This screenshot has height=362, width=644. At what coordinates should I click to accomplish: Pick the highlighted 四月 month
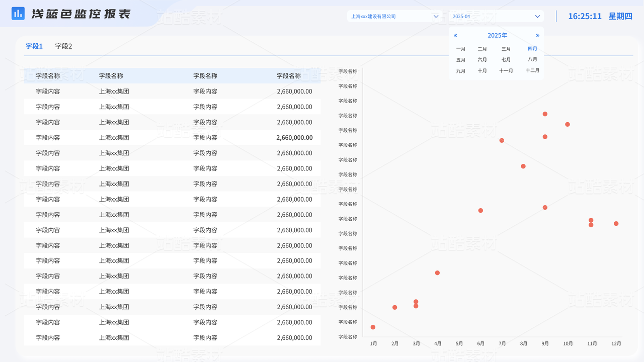click(x=532, y=49)
